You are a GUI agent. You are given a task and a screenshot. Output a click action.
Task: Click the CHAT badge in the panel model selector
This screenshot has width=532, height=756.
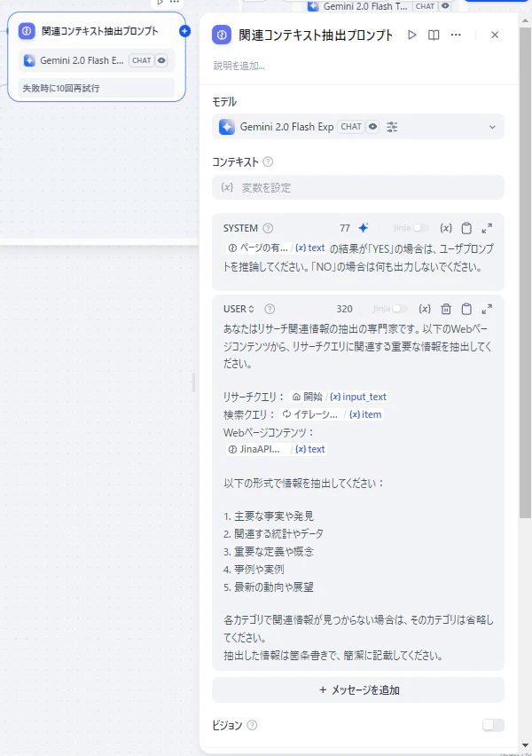(351, 127)
